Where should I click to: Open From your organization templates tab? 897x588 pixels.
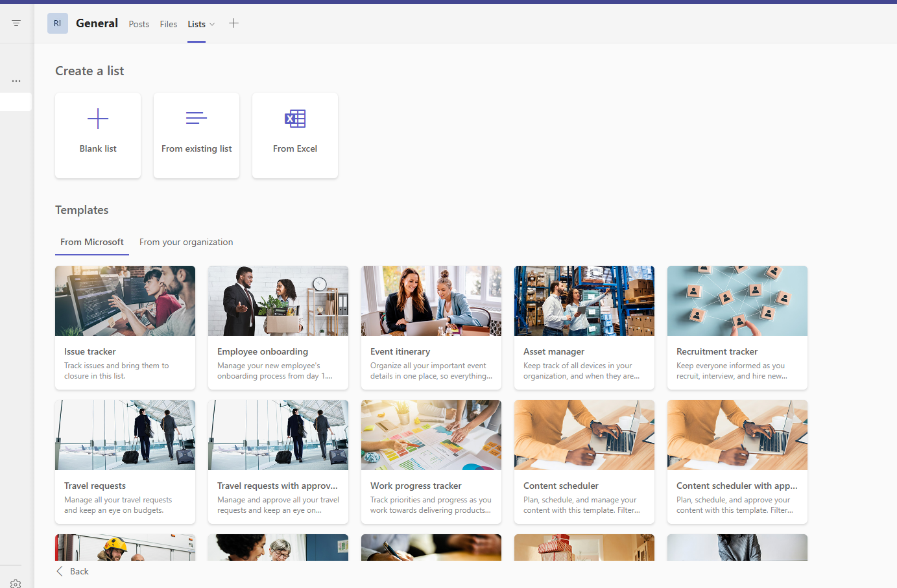[x=186, y=242]
